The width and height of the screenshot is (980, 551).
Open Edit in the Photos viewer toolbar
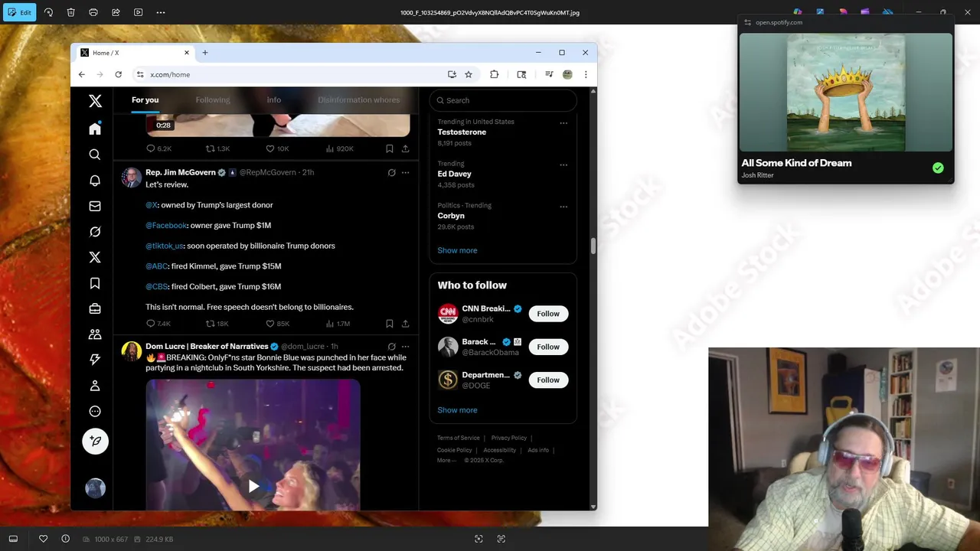[x=19, y=12]
